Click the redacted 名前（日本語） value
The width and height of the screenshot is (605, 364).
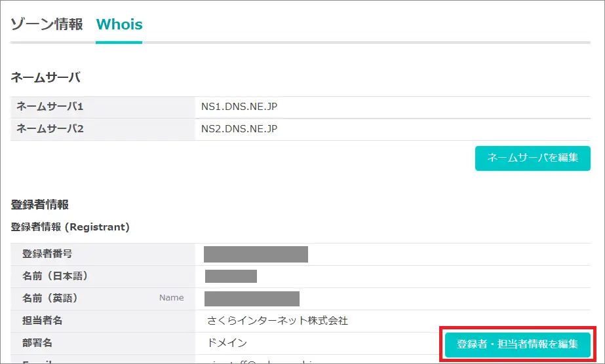231,276
